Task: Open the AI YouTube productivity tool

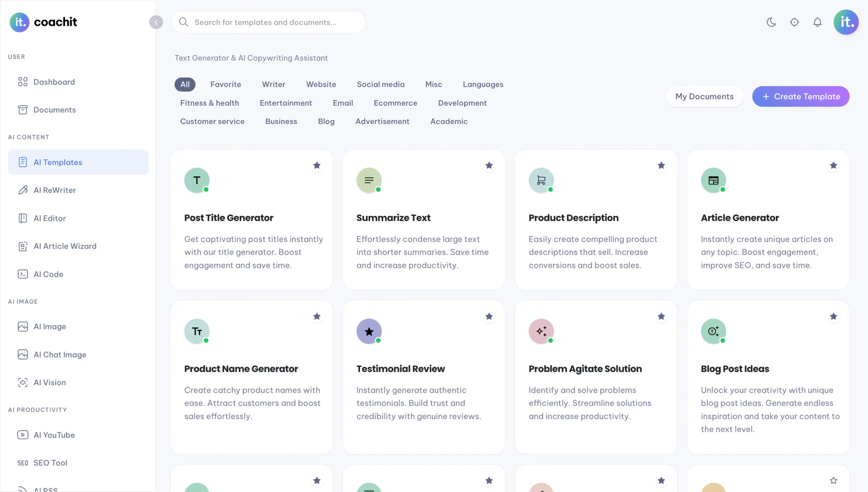Action: [54, 435]
